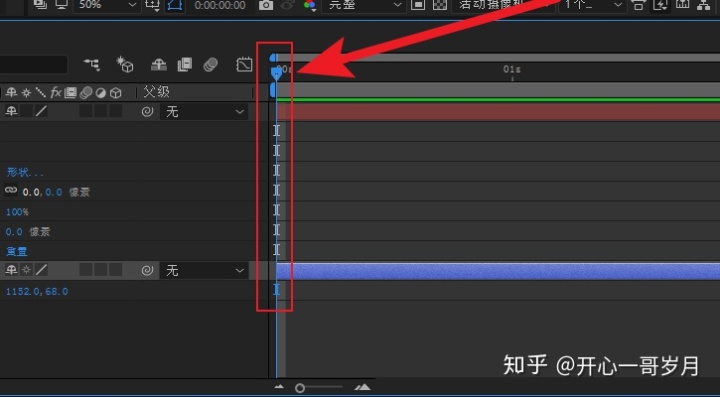
Task: Select the red layer duration bar
Action: 498,112
